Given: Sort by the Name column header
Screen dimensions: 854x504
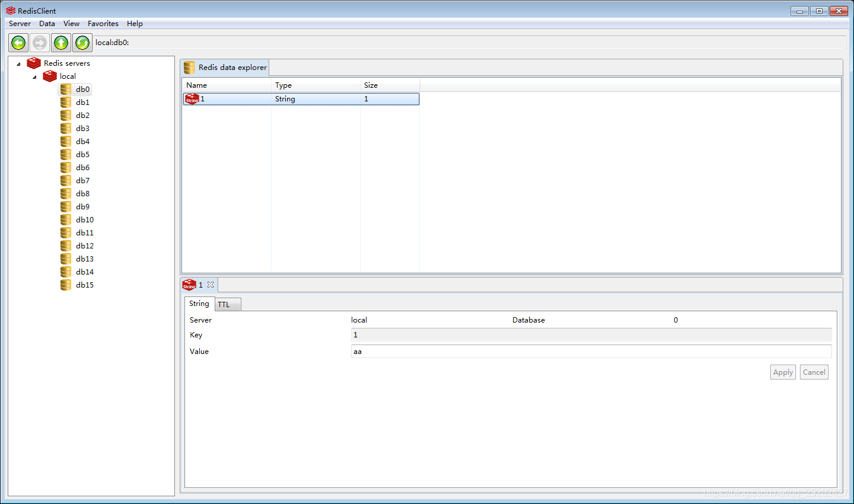Looking at the screenshot, I should tap(227, 85).
